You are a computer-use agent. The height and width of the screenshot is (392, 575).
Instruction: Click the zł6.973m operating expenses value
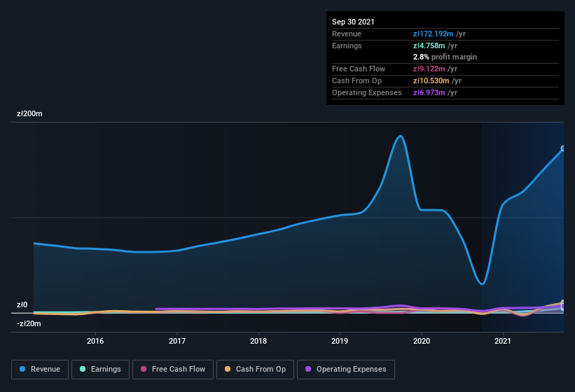[429, 92]
